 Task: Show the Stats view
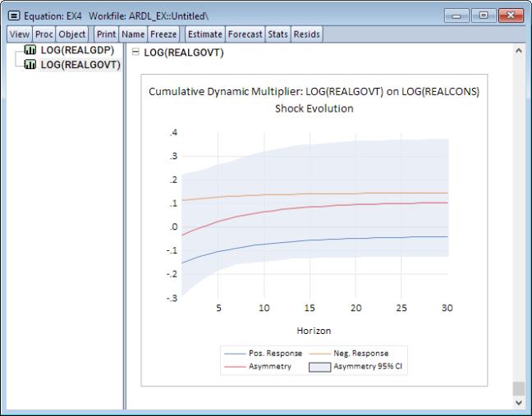click(x=277, y=34)
